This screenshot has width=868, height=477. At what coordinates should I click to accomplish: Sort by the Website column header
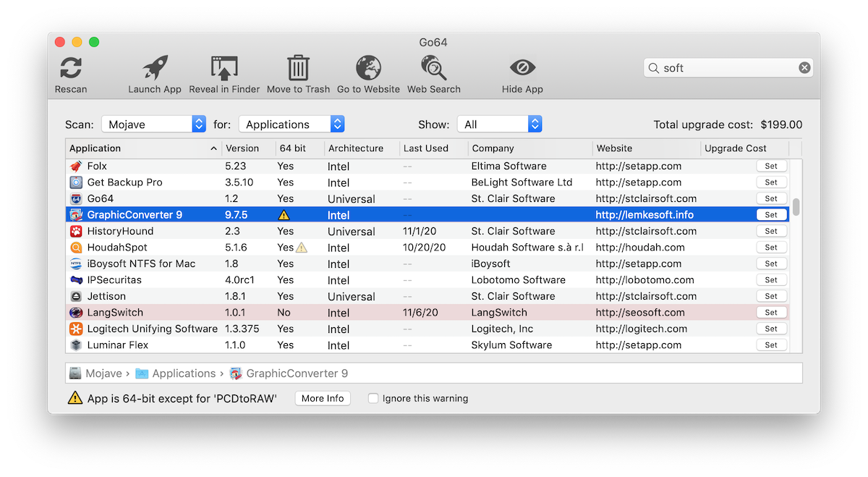[646, 148]
